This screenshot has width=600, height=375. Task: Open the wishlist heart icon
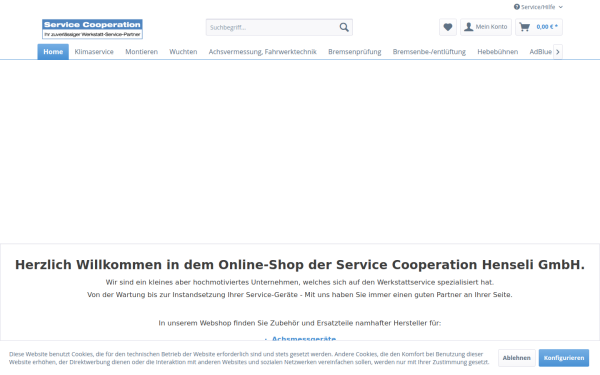tap(448, 27)
